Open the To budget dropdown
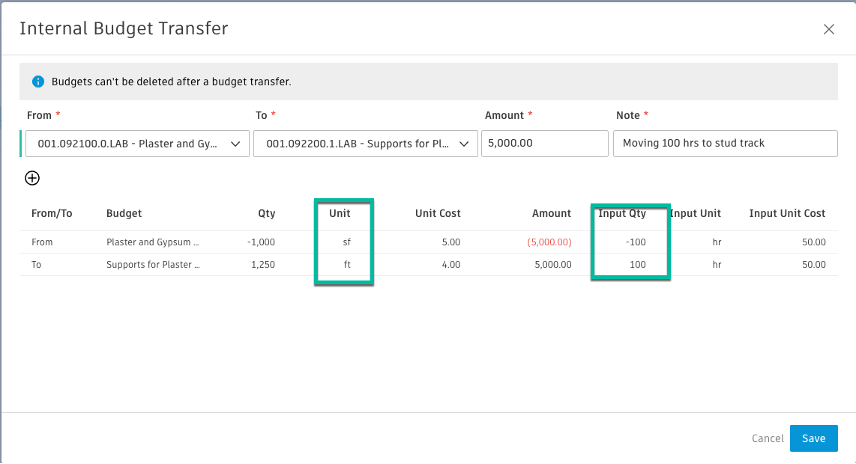 [x=365, y=144]
